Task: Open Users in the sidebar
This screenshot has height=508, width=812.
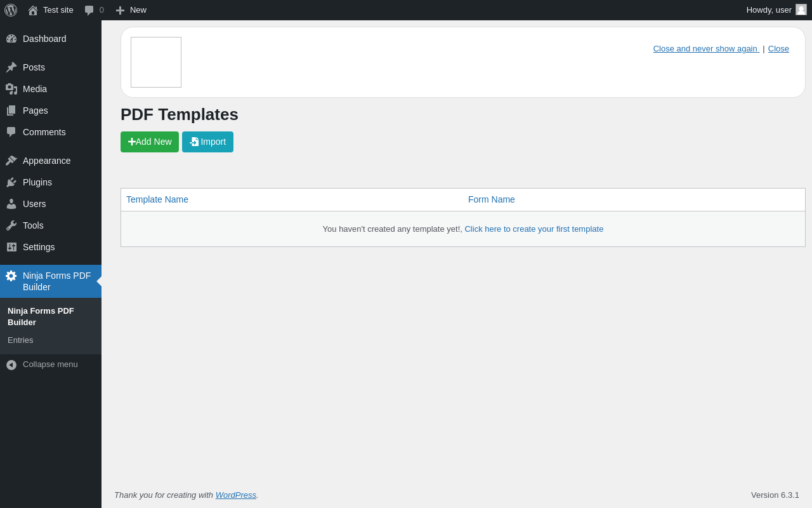Action: (51, 204)
